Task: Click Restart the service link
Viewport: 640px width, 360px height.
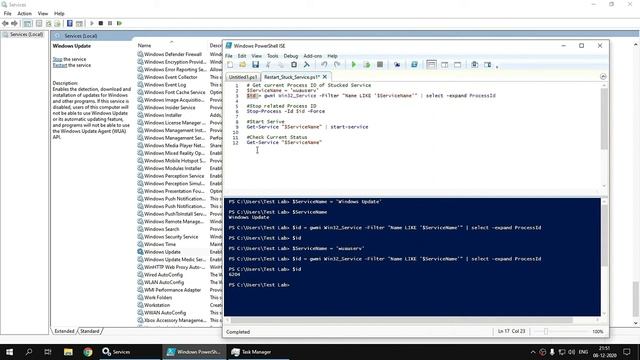Action: click(60, 65)
